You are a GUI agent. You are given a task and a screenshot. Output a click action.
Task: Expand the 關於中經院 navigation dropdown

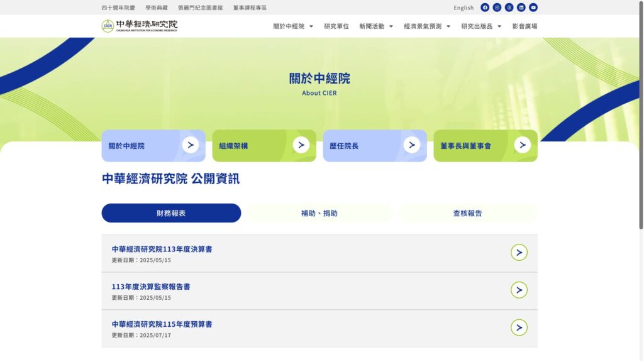(x=293, y=26)
